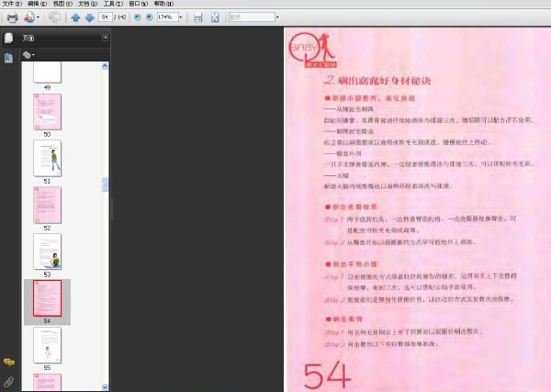This screenshot has width=551, height=392.
Task: Open the Attachments paperclip icon
Action: point(9,382)
